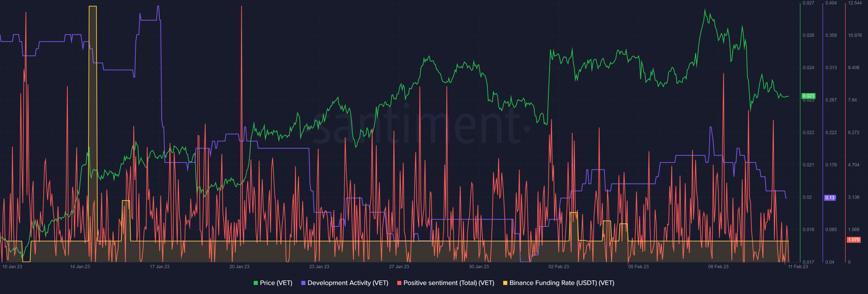
Task: Select the Price (VET) legend label
Action: pos(276,283)
